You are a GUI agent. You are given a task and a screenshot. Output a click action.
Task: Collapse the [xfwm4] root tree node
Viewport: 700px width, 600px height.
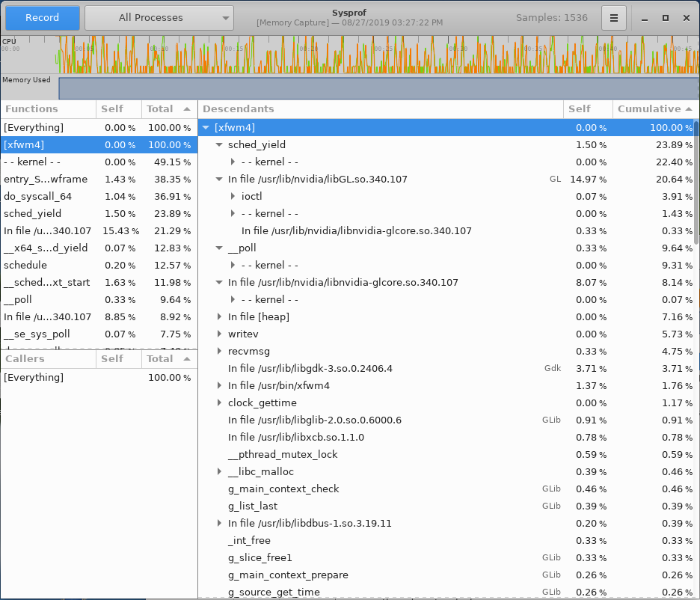point(206,128)
